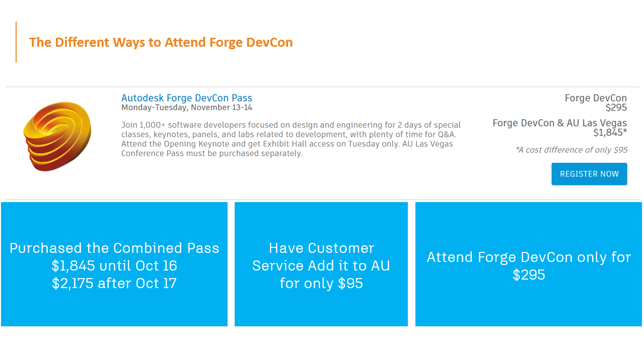Click the cost difference of only $95 note
Screen dimensions: 644x357
pos(571,150)
